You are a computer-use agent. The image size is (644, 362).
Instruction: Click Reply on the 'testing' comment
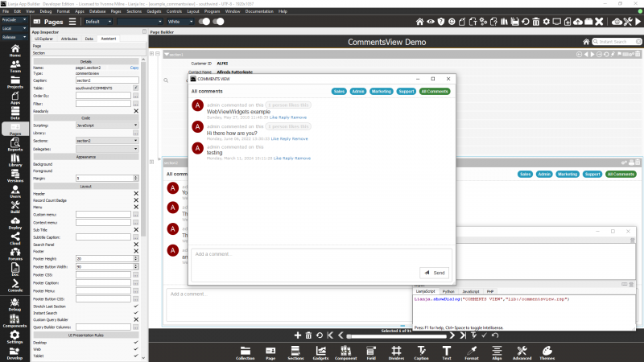[x=288, y=158]
